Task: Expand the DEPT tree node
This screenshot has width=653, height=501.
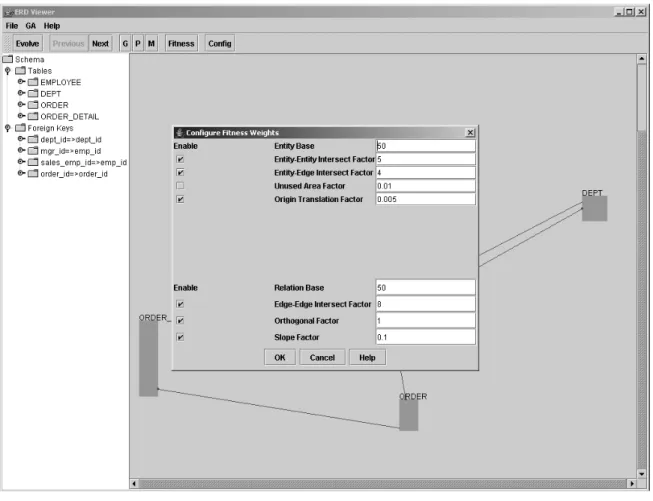Action: click(21, 93)
